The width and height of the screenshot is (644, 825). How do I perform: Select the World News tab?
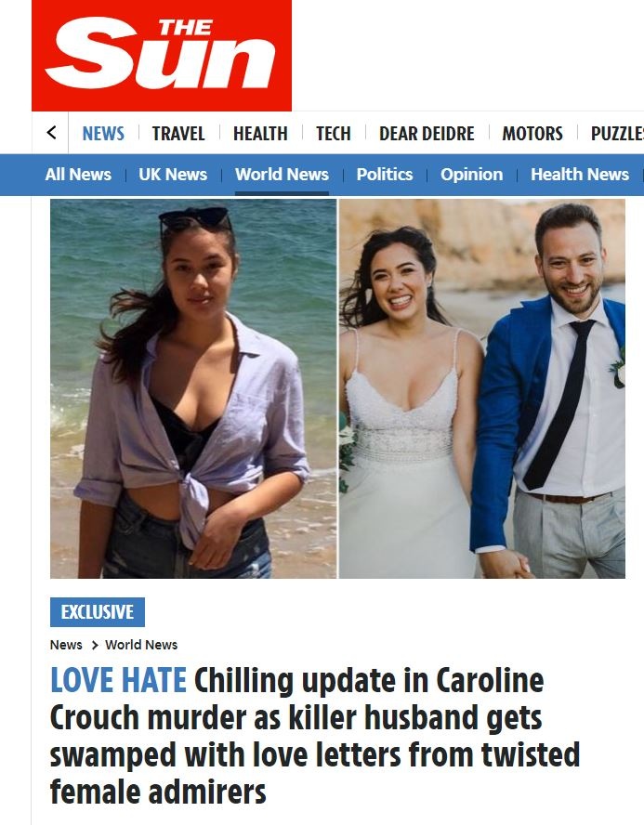[x=282, y=174]
